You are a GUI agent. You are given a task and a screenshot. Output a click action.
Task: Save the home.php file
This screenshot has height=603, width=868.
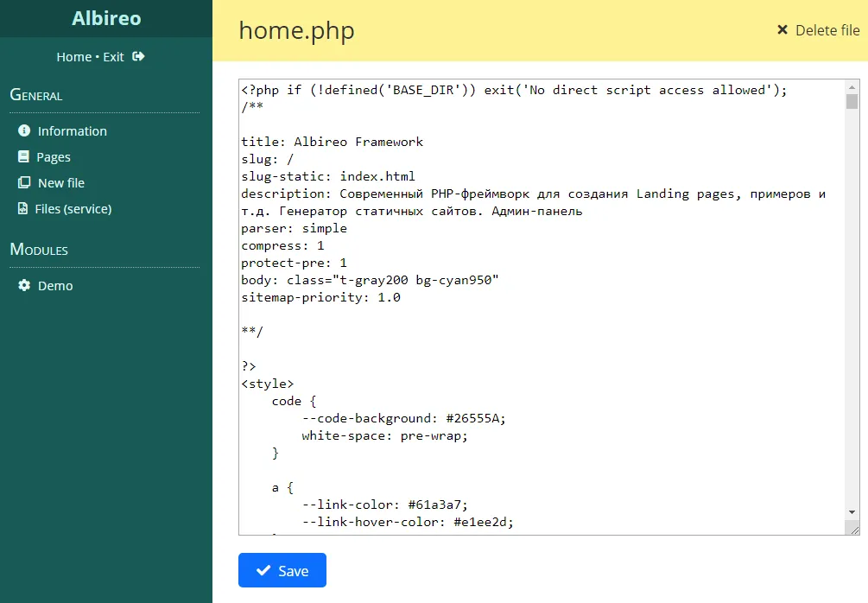pyautogui.click(x=282, y=570)
